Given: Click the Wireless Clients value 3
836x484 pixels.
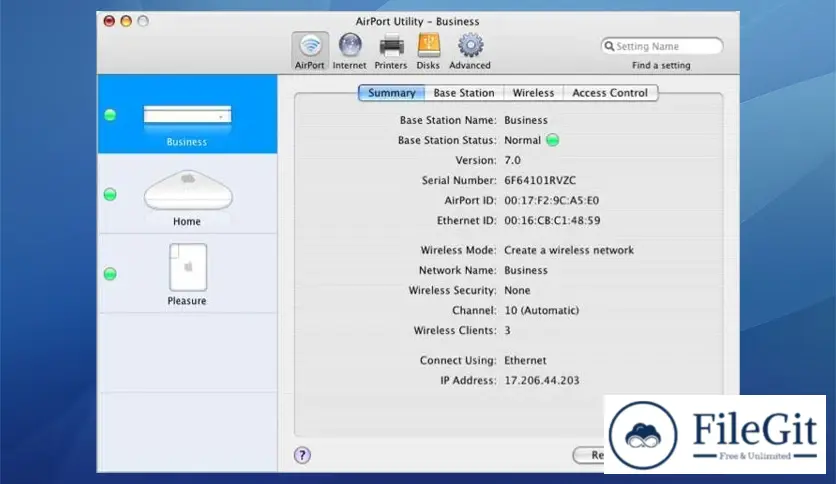Looking at the screenshot, I should coord(508,330).
